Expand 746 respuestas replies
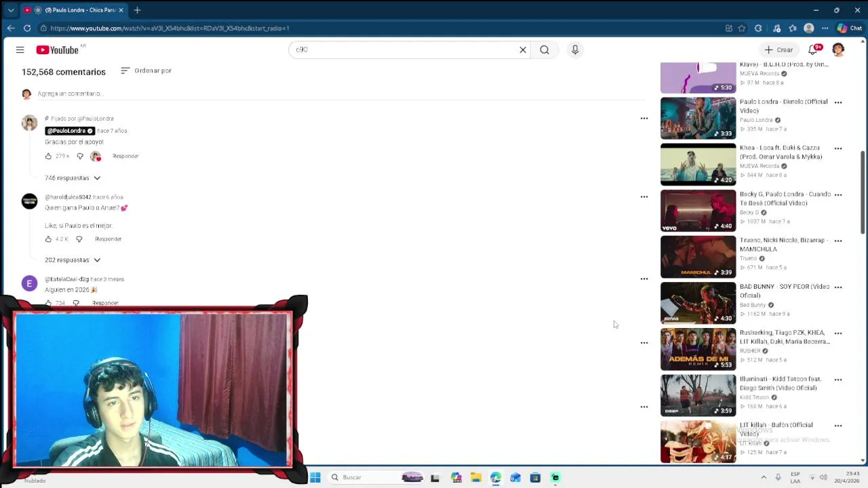 (73, 178)
